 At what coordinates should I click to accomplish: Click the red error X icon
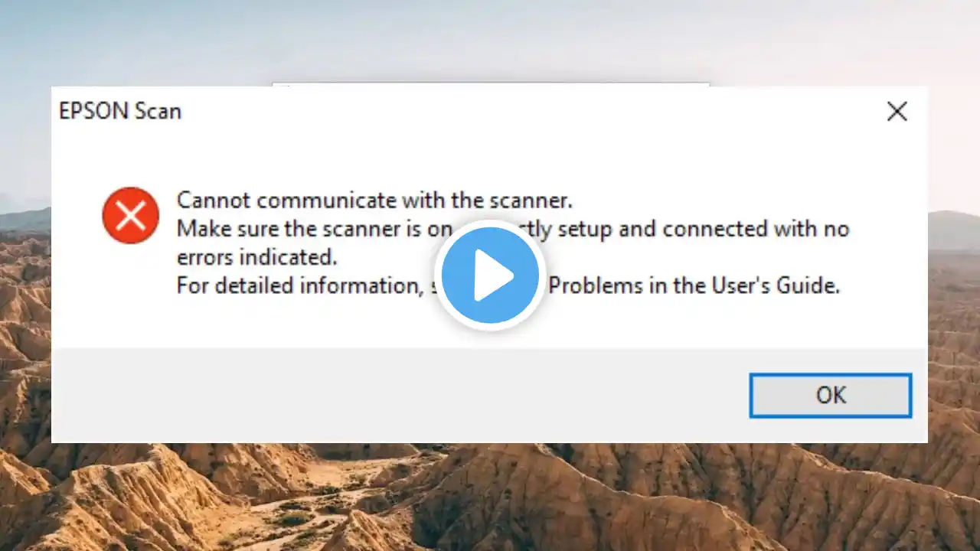(131, 215)
